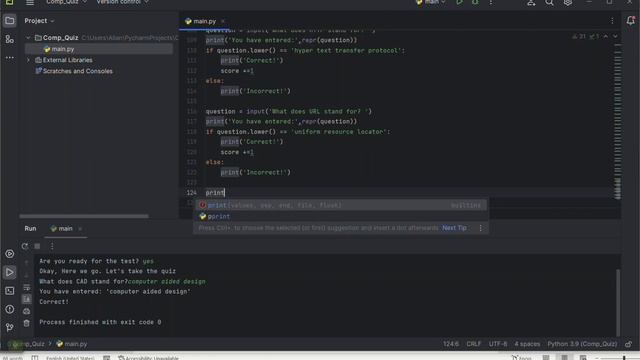Image resolution: width=640 pixels, height=360 pixels.
Task: Open the Code With Me icon
Action: click(x=531, y=2)
